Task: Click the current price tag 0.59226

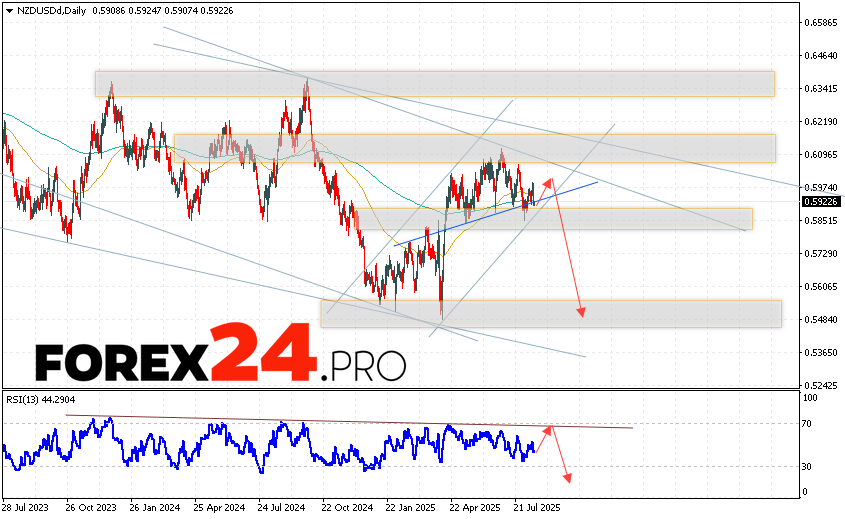Action: click(820, 201)
